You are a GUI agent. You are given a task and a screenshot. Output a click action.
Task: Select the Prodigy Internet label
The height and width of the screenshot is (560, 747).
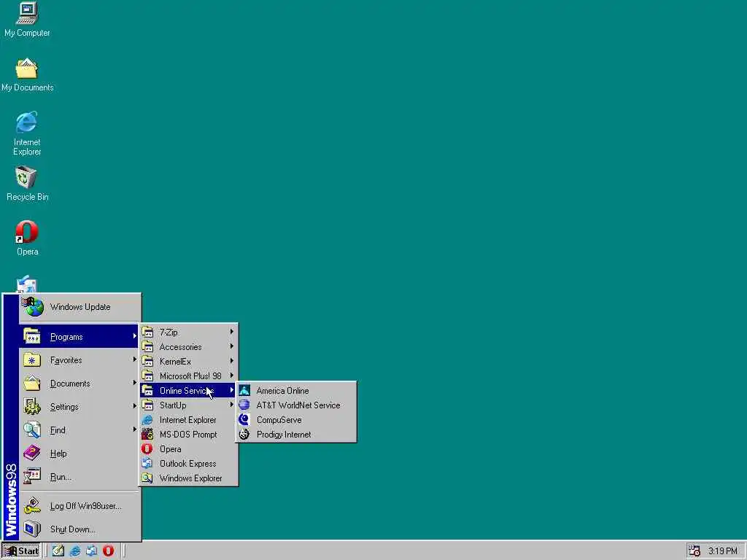click(284, 435)
